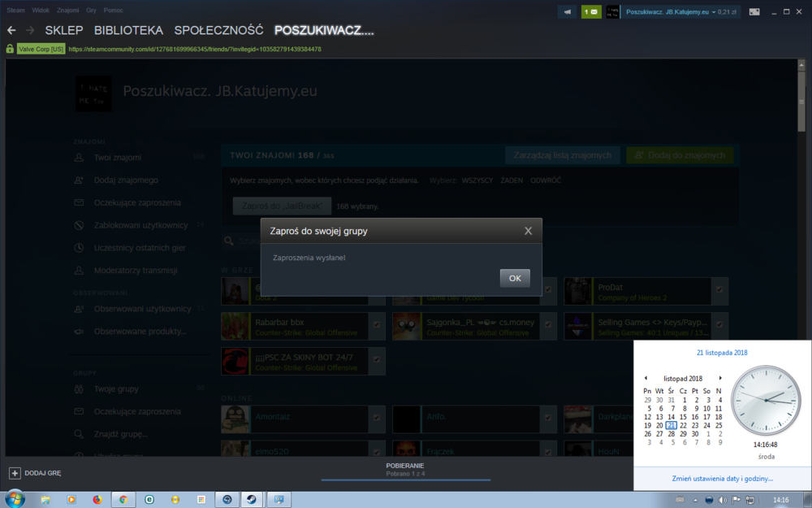
Task: Confirm the sent invitations with OK
Action: click(515, 278)
